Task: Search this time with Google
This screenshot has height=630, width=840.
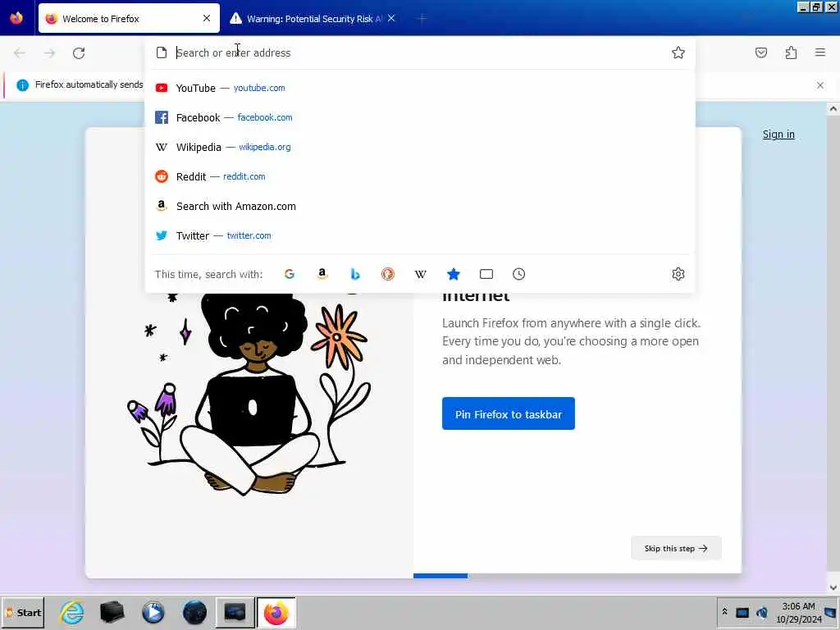Action: tap(290, 274)
